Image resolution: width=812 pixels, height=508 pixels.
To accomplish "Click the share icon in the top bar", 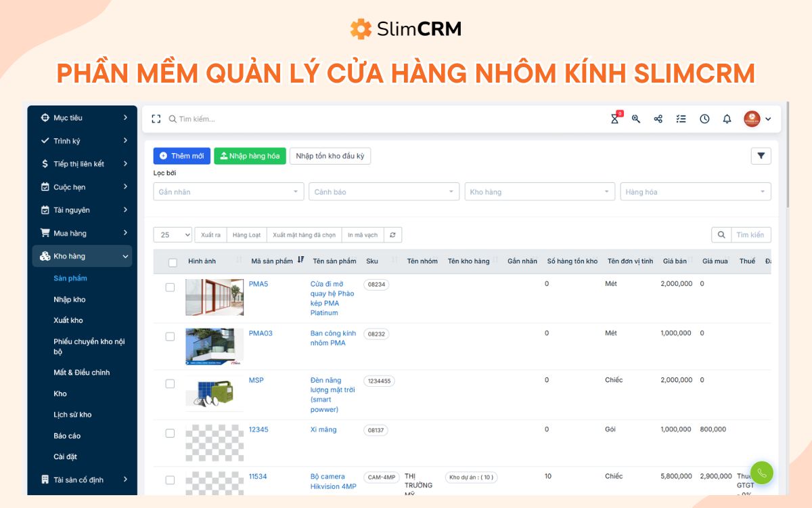I will [658, 119].
